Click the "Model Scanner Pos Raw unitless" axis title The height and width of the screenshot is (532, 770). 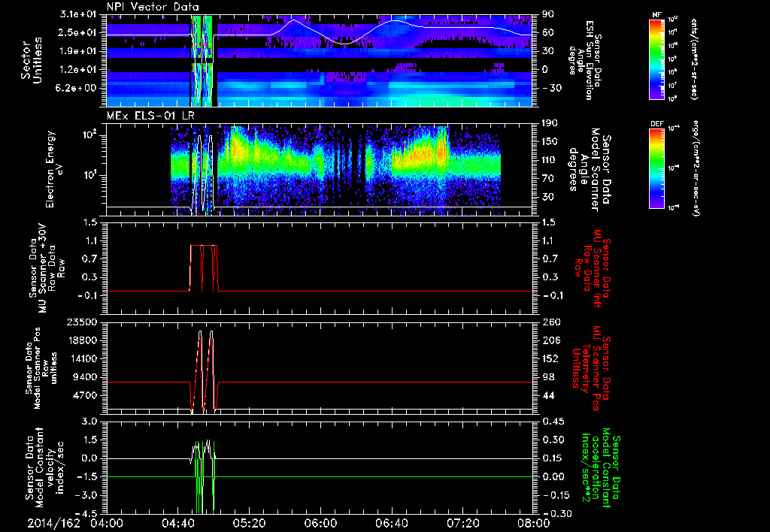[41, 368]
